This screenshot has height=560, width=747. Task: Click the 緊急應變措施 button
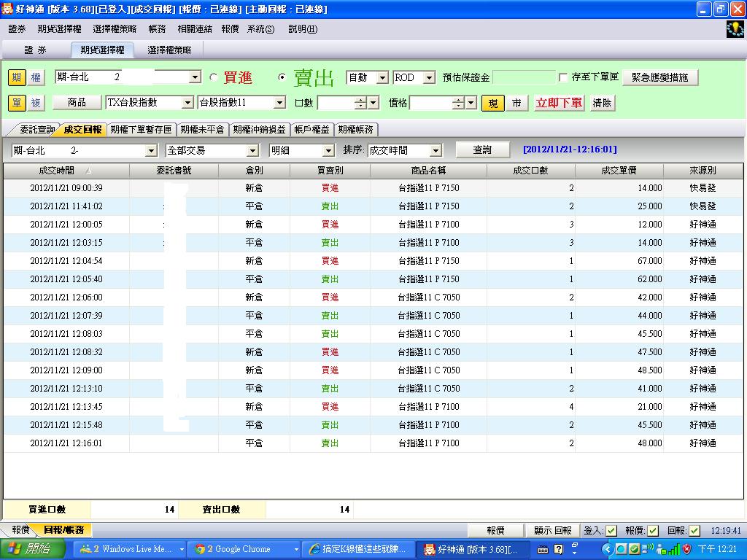pos(659,77)
